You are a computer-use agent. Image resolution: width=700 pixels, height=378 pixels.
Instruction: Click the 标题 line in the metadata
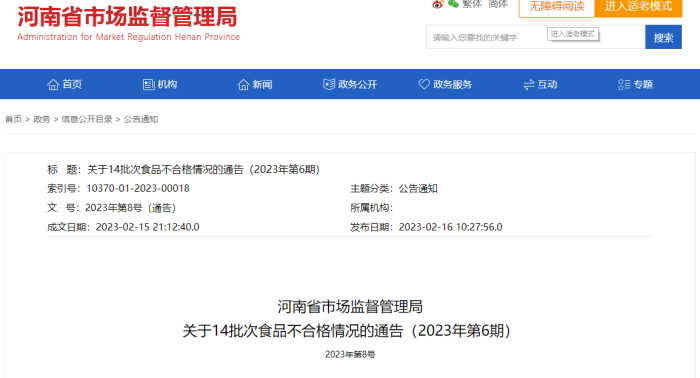[183, 170]
